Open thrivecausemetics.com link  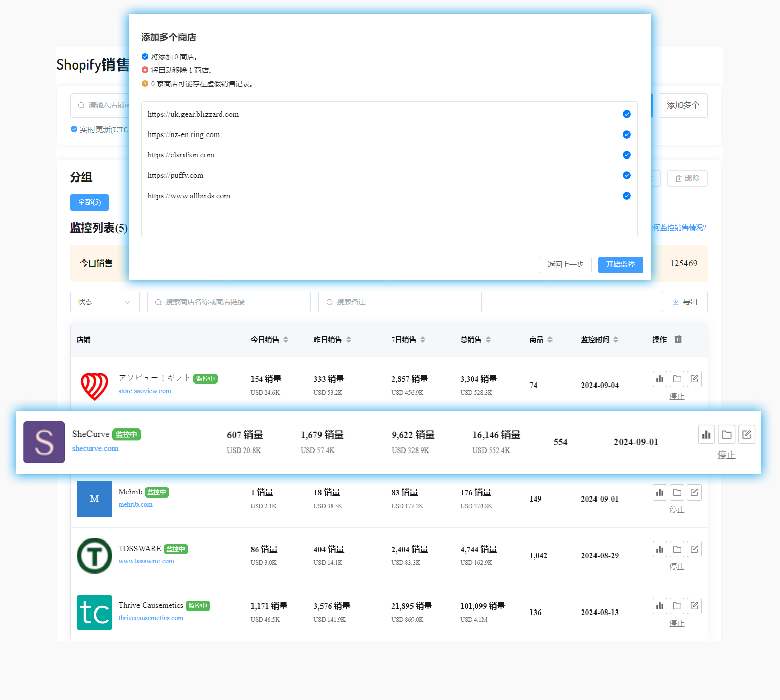click(151, 618)
